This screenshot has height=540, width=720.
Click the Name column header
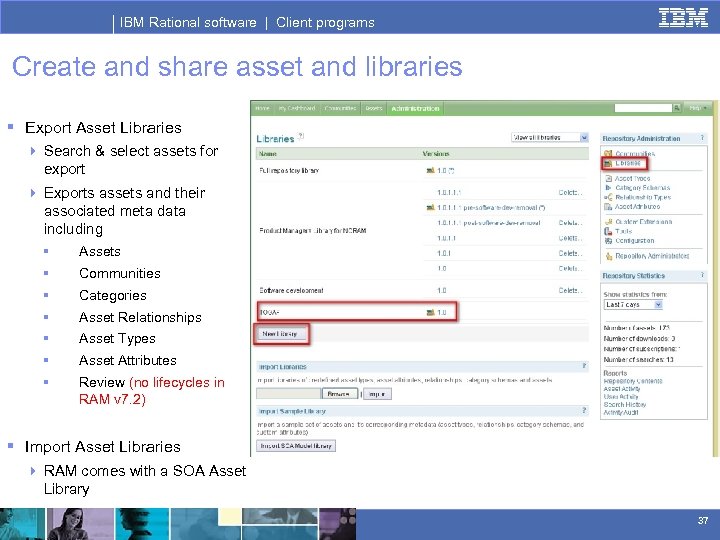[x=268, y=154]
